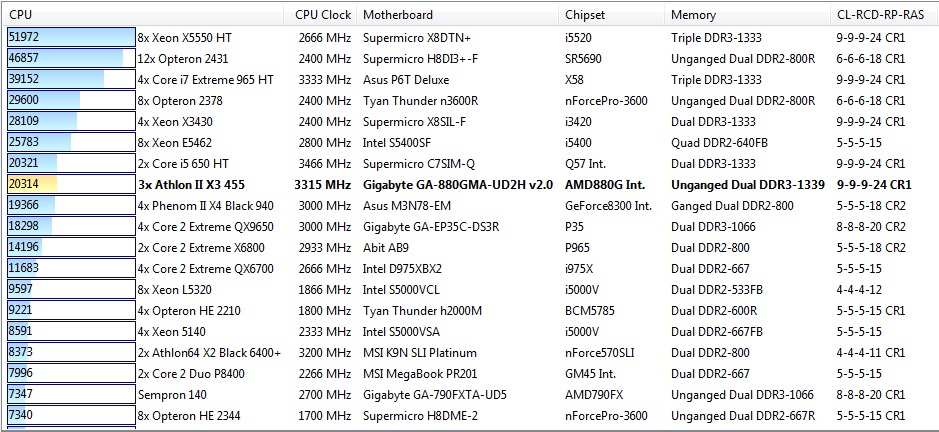Sort by CPU Clock column header
This screenshot has height=432, width=939.
pyautogui.click(x=323, y=15)
